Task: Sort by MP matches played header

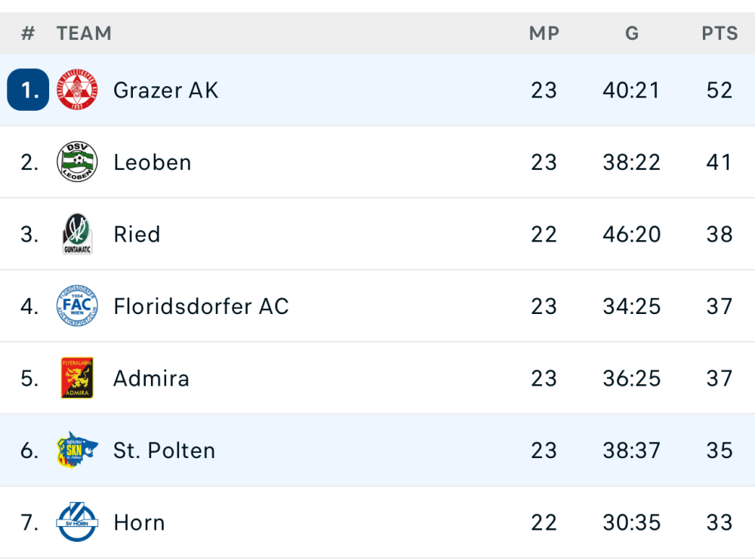Action: click(x=544, y=34)
